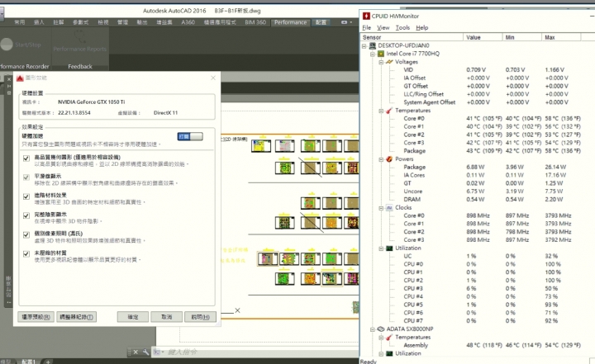Click the Sensor column header in HWMonitor

pyautogui.click(x=412, y=37)
